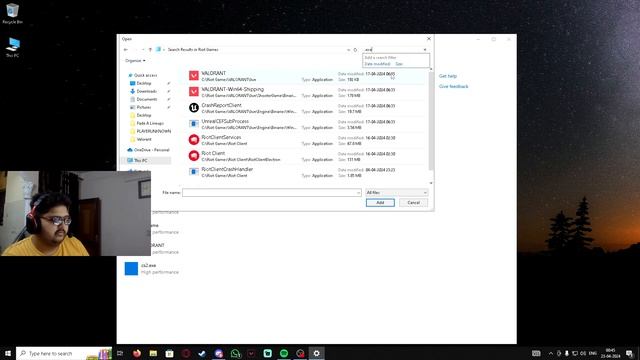Screen dimensions: 640x360
Task: Choose the Size search filter
Action: tap(399, 64)
